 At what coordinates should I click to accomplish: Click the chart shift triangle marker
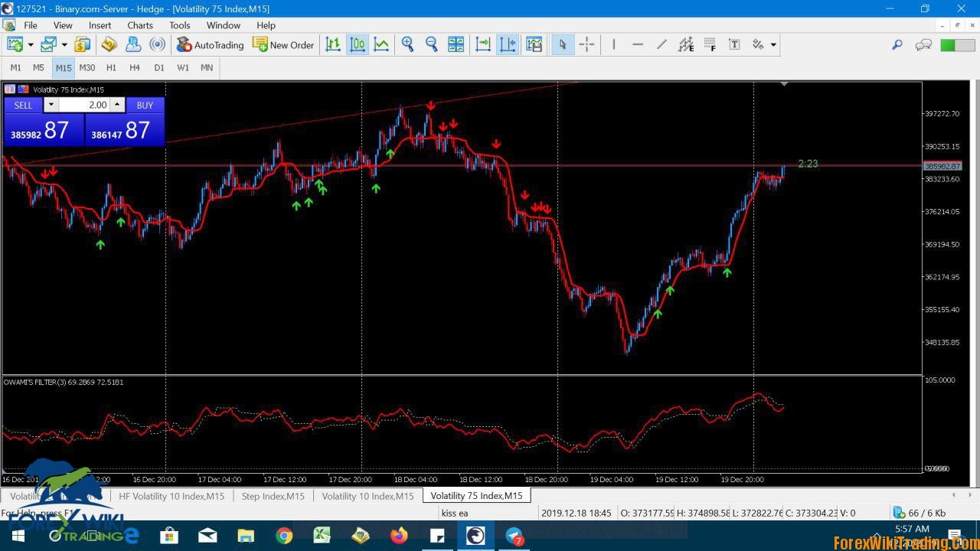[x=784, y=83]
